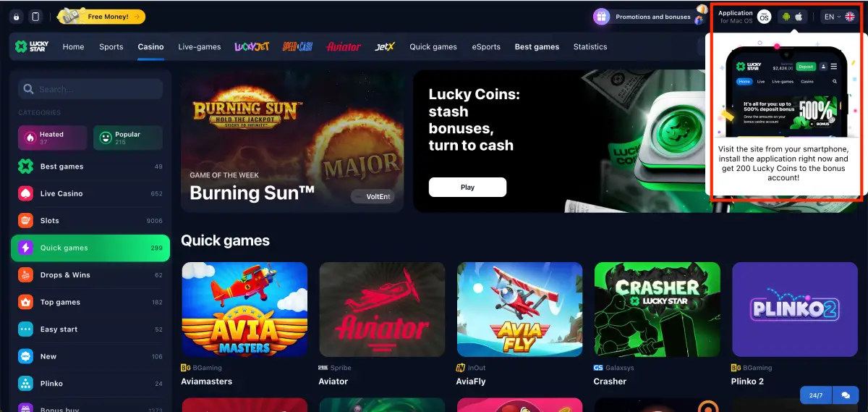
Task: Switch to the Sports tab
Action: point(111,46)
